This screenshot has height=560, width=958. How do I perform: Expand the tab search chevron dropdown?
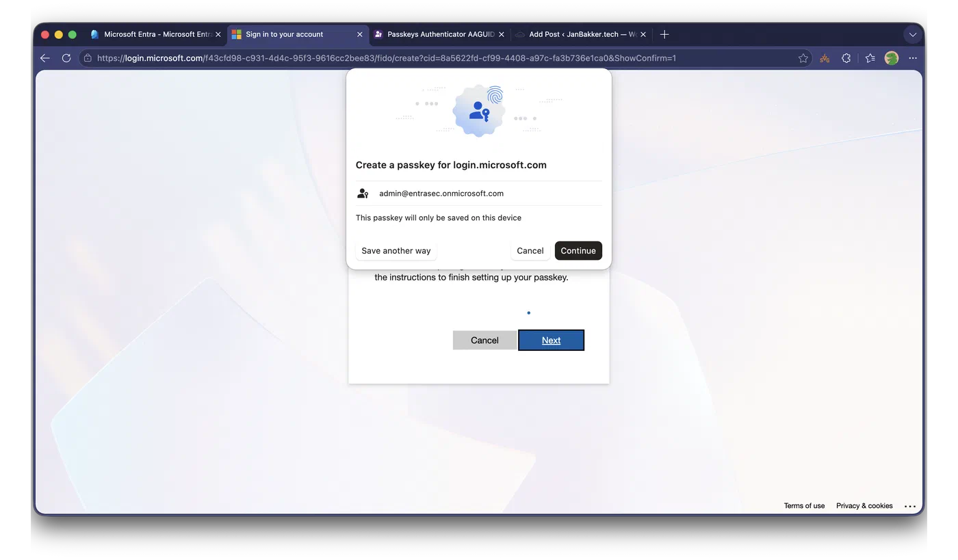click(912, 34)
